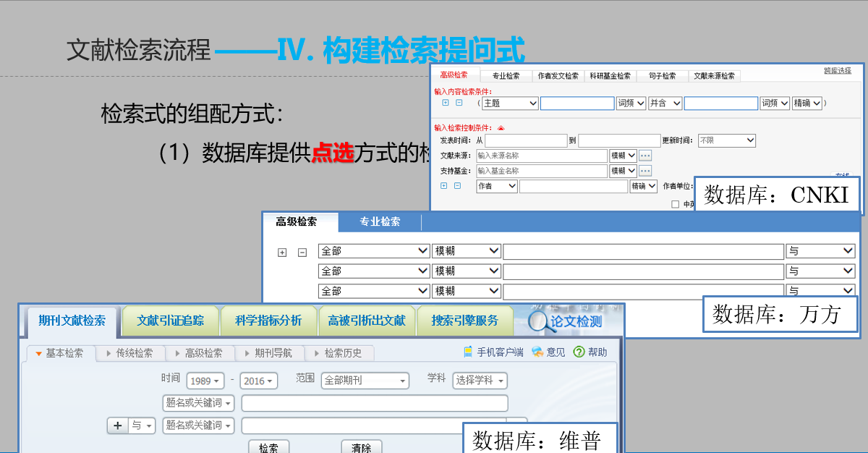Screen dimensions: 868x453
Task: Switch to 维普 传统检索 sub-tab
Action: click(x=129, y=353)
